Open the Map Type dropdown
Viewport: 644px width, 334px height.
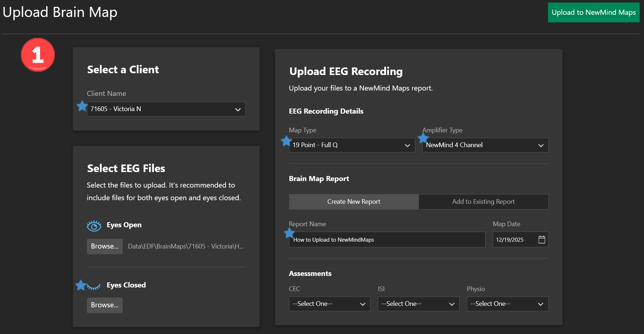point(352,145)
